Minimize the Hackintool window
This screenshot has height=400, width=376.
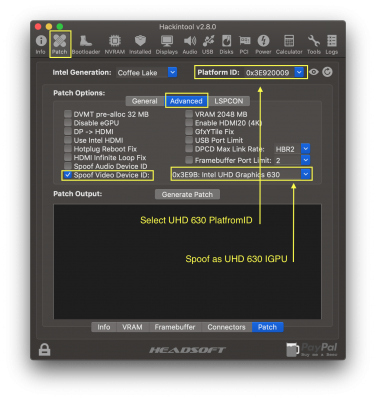coord(49,26)
